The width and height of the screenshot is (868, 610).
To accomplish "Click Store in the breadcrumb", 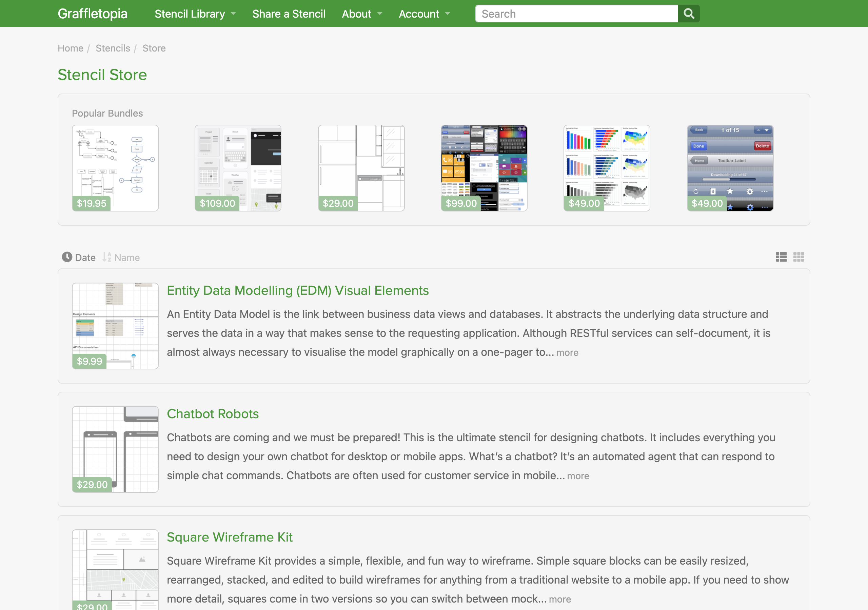I will [154, 48].
